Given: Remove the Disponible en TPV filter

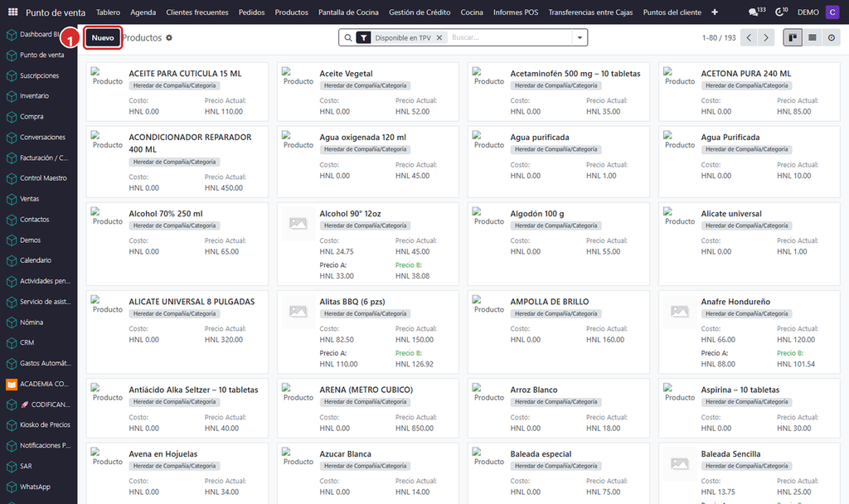Looking at the screenshot, I should click(439, 38).
